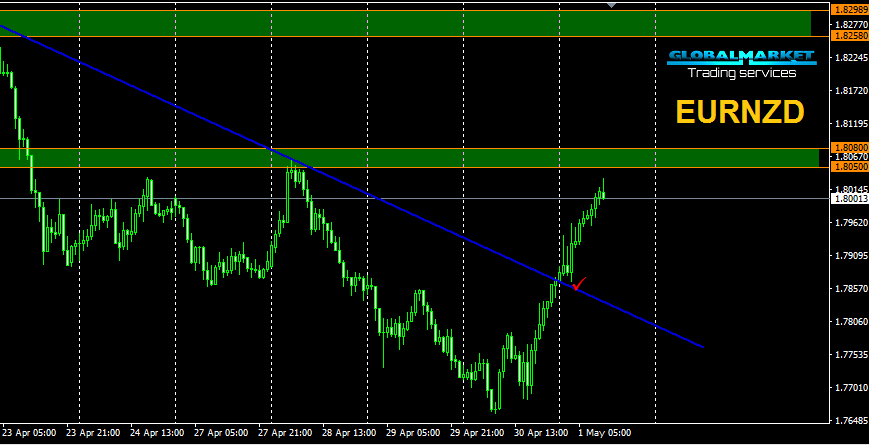Click the 24 Apr 13:00 time label

click(157, 432)
